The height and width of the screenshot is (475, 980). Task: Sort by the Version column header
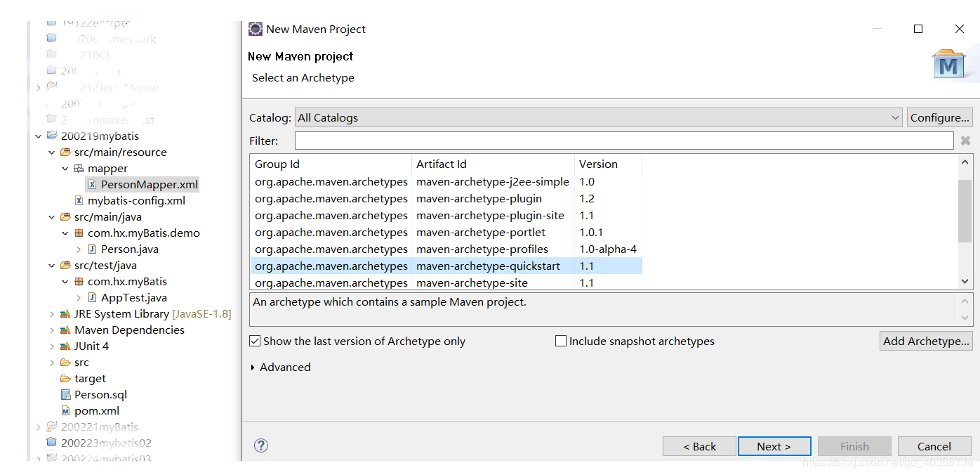(x=608, y=164)
